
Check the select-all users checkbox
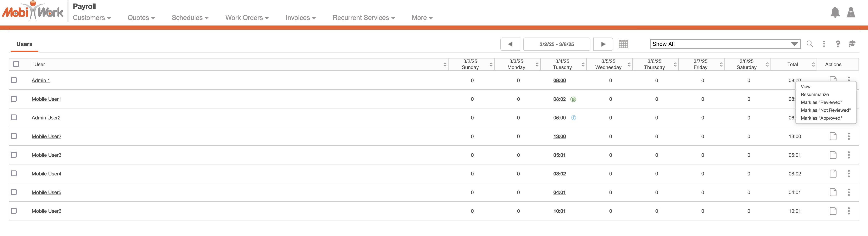[x=16, y=64]
